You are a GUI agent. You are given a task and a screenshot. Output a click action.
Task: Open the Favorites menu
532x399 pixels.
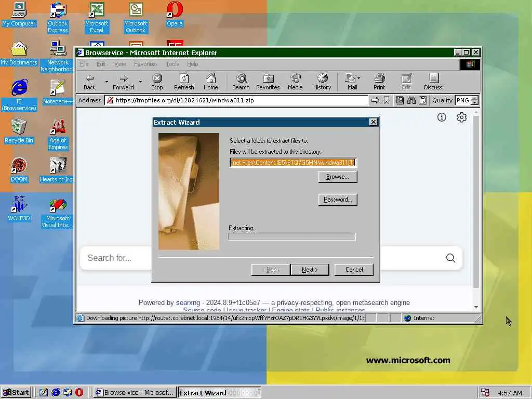click(145, 64)
